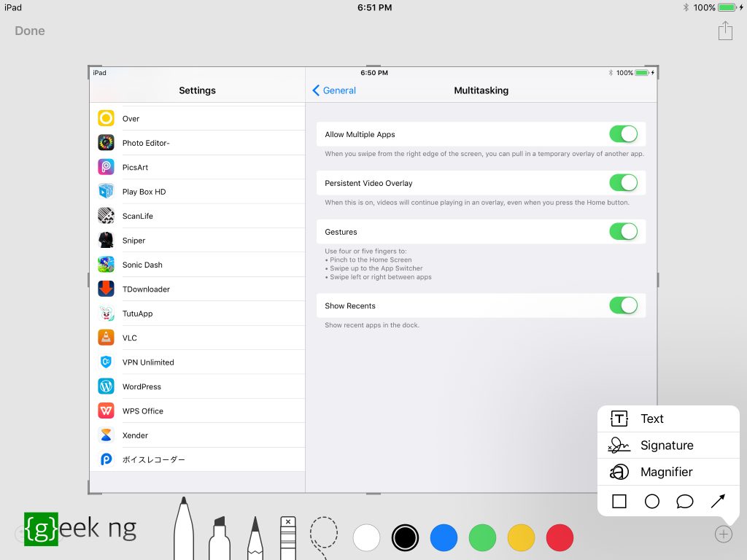Choose Text from the popup menu
Viewport: 747px width, 560px height.
[668, 419]
